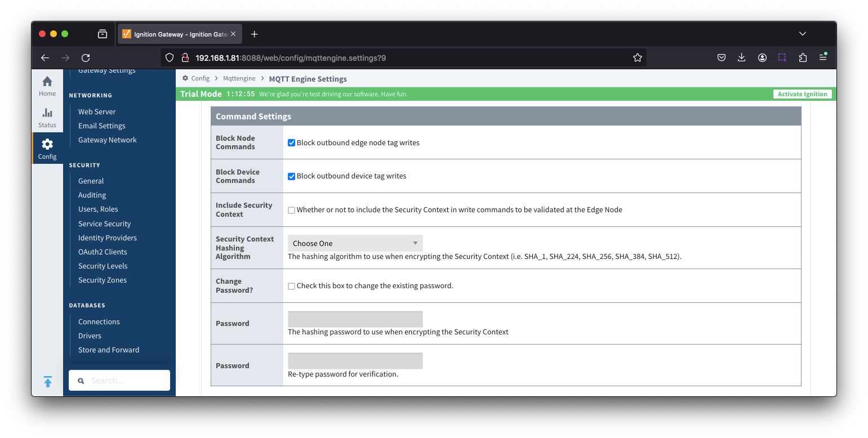Uncheck Block outbound edge node tag writes
Viewport: 868px width, 438px height.
pos(291,142)
